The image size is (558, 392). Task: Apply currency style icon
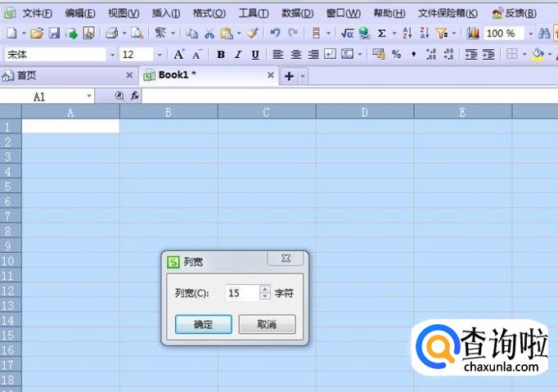(379, 54)
